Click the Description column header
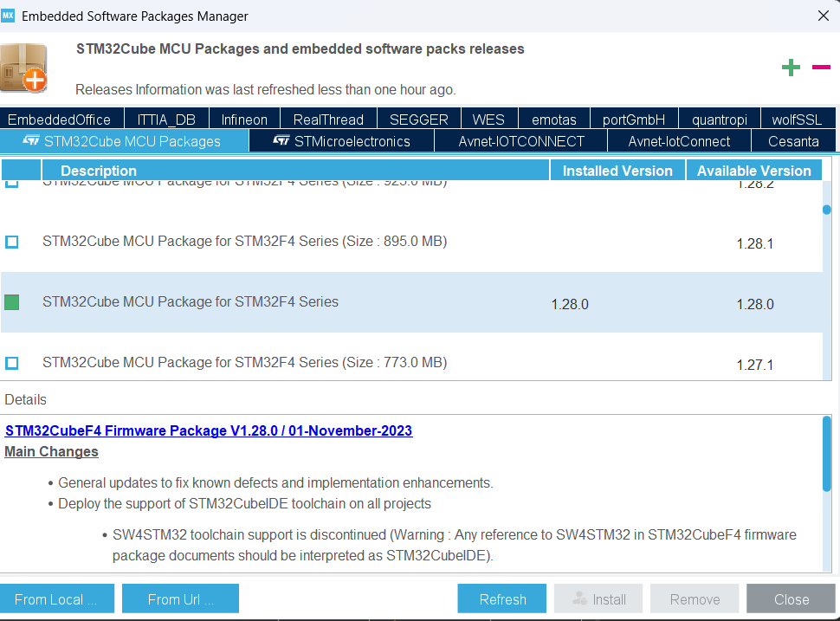Screen dimensions: 840x621 point(295,171)
